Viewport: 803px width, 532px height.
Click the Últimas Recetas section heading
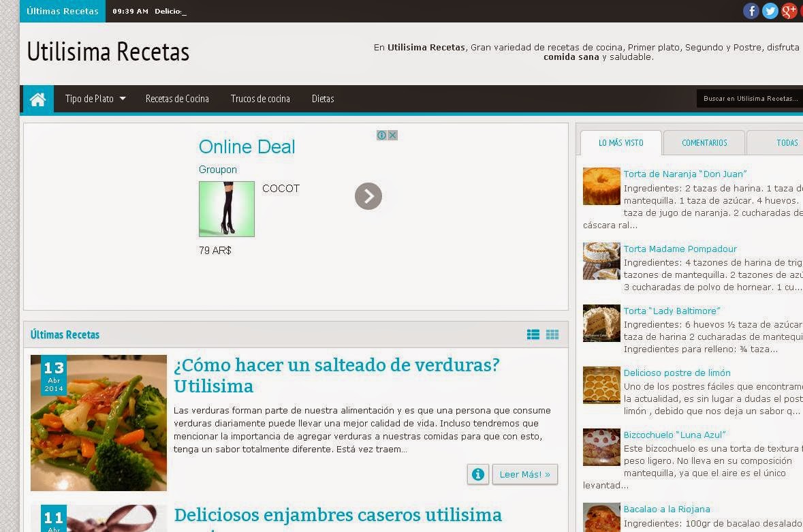point(65,334)
